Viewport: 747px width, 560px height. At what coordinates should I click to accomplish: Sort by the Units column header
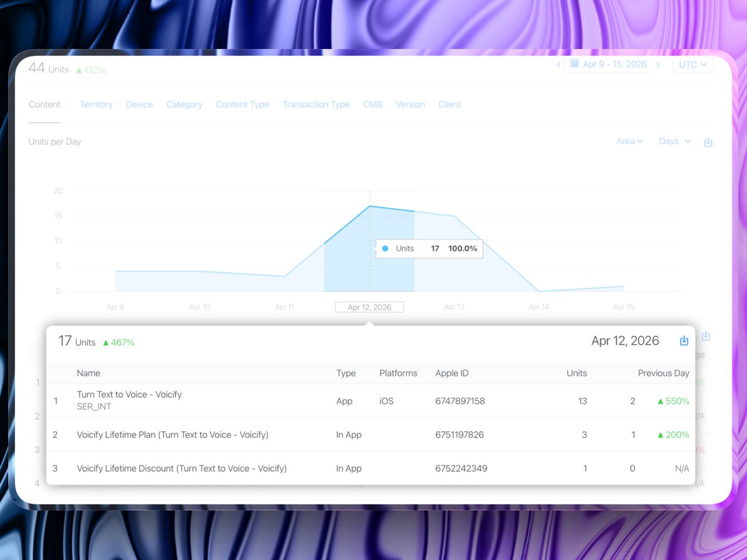(x=576, y=373)
